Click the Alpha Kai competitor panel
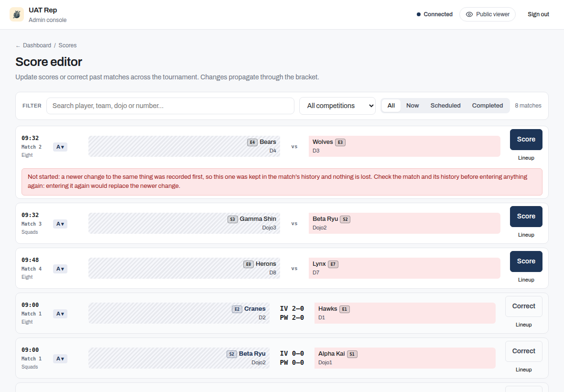 pos(405,358)
